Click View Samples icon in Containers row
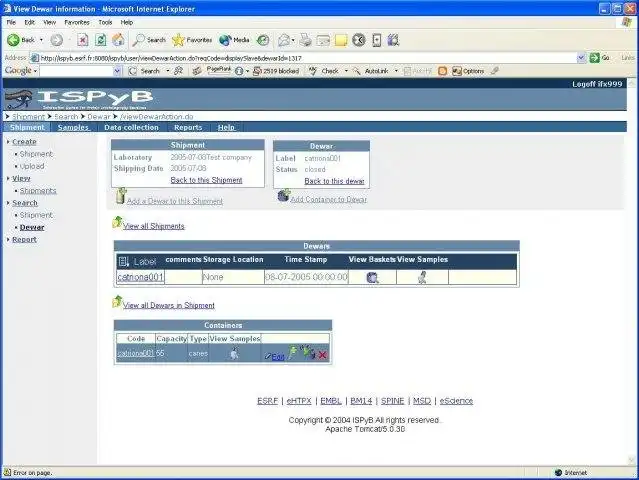Viewport: 639px width, 480px height. pos(234,353)
